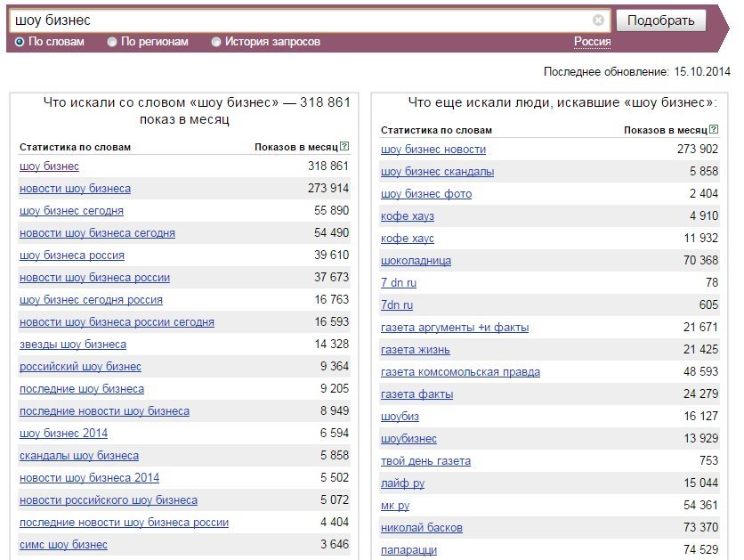Open the 'шоу бизнес' keyword link
Screen dimensions: 744x560
(x=49, y=166)
